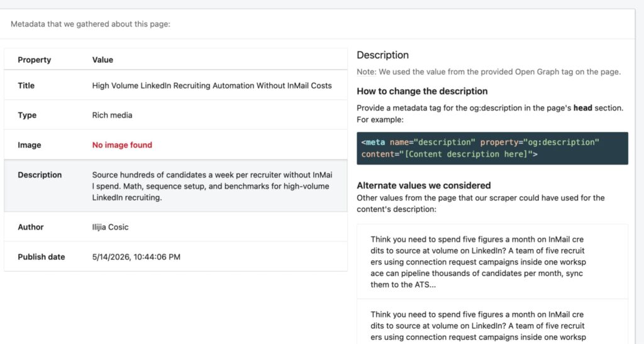644x344 pixels.
Task: Click the title value 'High Volume LinkedIn Recruiting Automation'
Action: click(212, 86)
